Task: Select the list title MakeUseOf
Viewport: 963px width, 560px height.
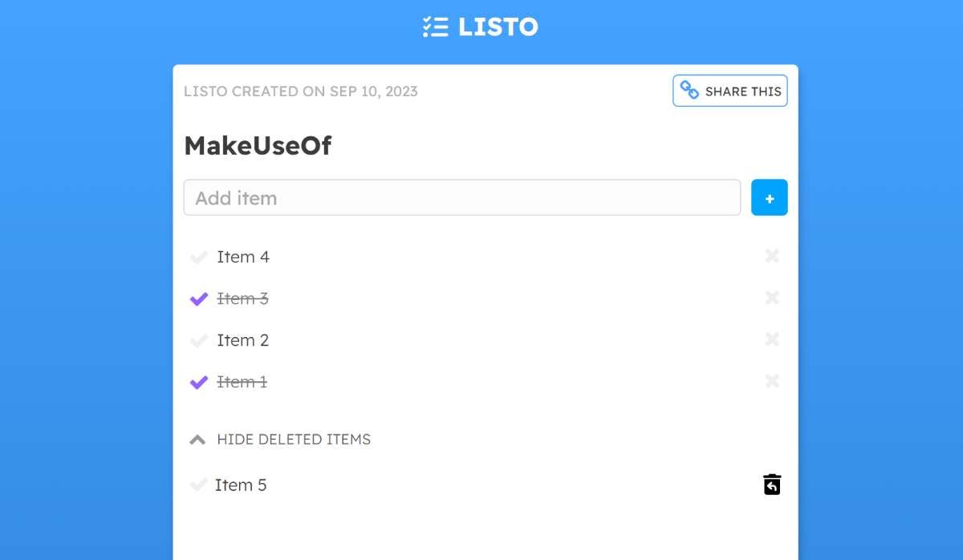Action: click(x=258, y=145)
